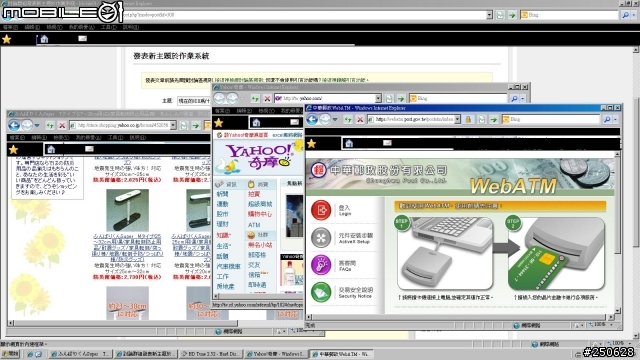Open Favorites star in the main forum window
640x360 pixels.
click(7, 39)
